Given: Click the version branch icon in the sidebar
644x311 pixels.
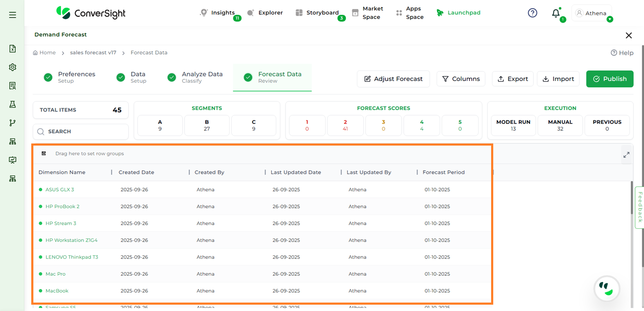Looking at the screenshot, I should (x=12, y=122).
